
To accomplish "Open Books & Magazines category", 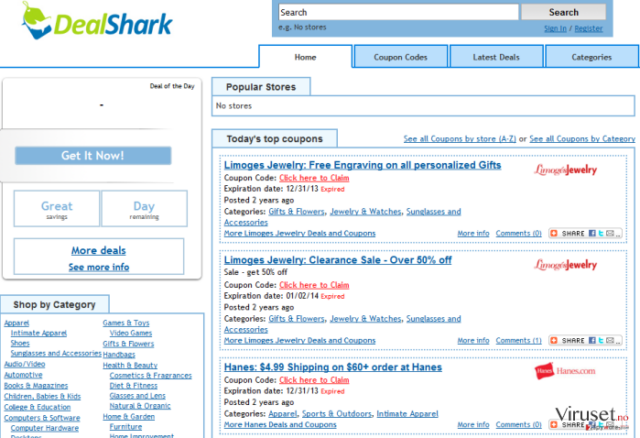I will tap(36, 385).
